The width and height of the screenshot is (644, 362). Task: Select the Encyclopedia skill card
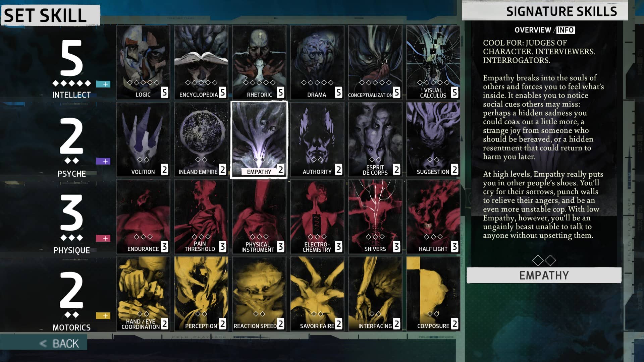[201, 62]
